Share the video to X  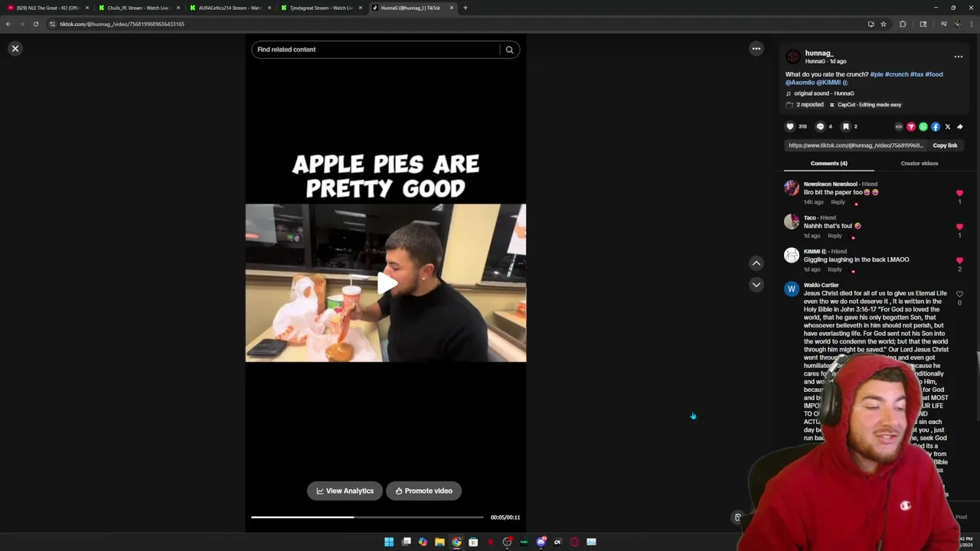tap(948, 126)
